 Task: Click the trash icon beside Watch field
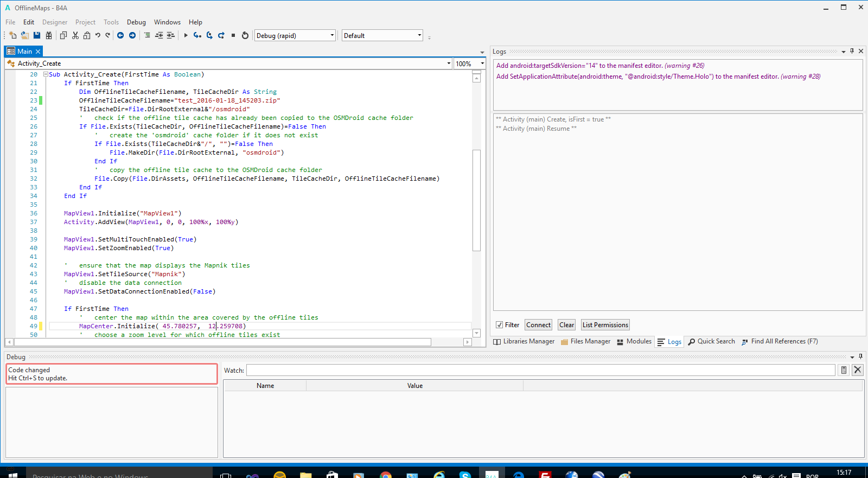point(844,370)
